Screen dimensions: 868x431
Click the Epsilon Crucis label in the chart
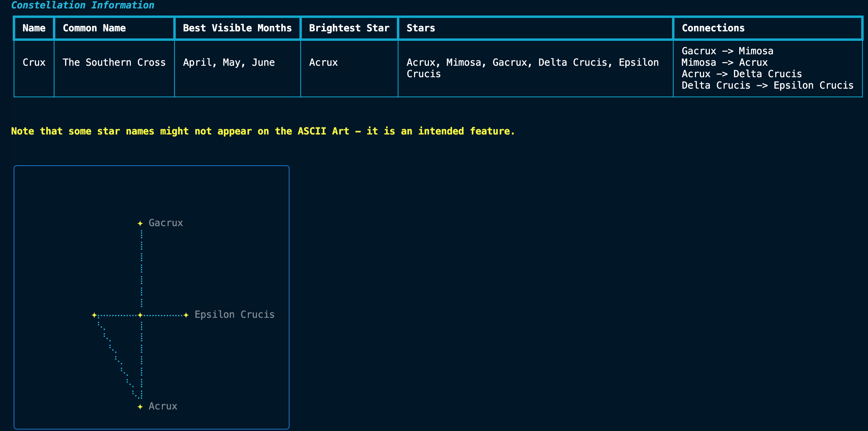(235, 315)
